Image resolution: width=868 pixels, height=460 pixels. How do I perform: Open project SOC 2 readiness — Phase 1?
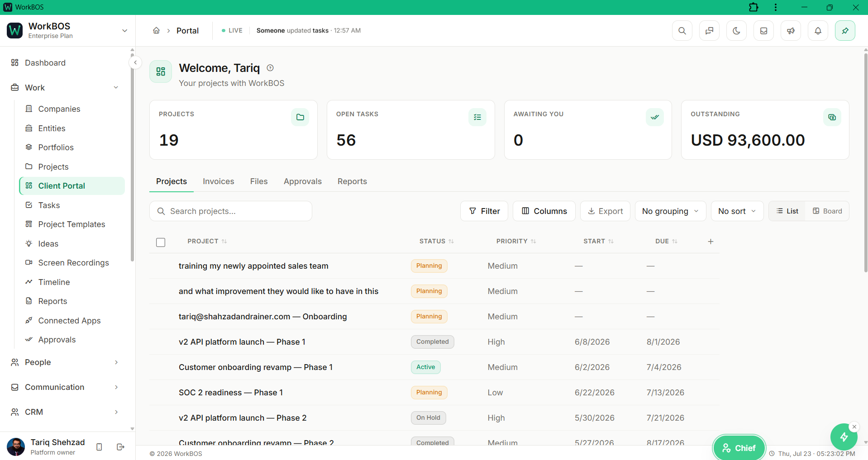tap(231, 393)
